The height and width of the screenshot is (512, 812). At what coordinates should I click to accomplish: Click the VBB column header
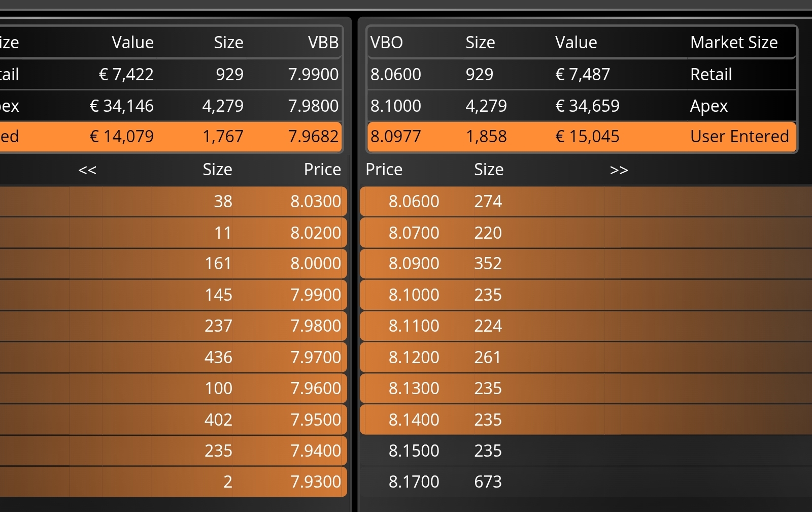coord(323,43)
